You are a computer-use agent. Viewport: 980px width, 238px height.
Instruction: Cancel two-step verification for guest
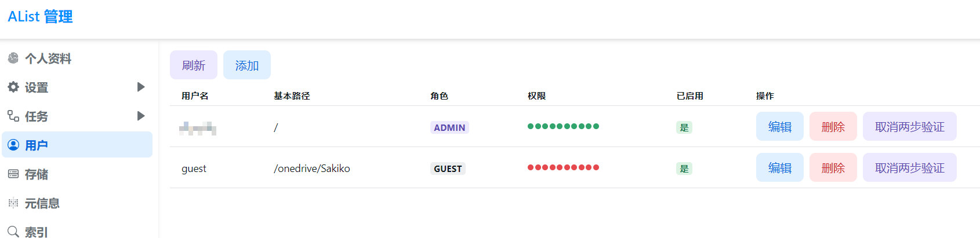[x=909, y=168]
